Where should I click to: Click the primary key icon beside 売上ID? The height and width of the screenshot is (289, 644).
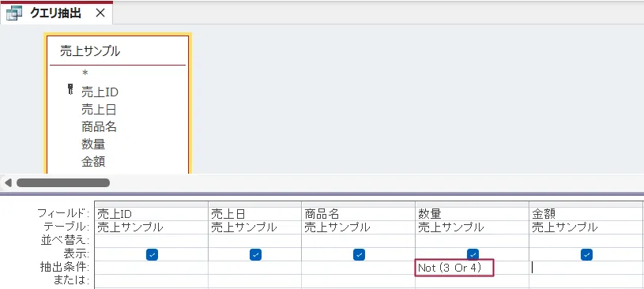(x=70, y=89)
